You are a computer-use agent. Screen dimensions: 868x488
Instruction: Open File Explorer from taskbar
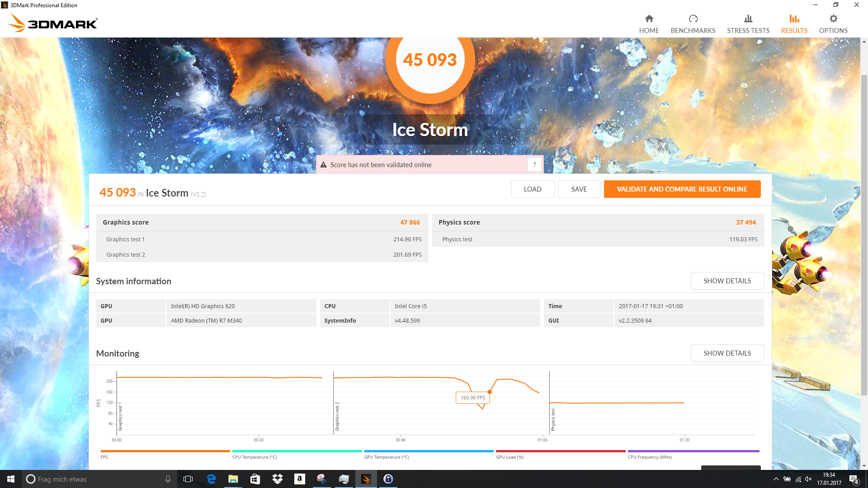click(233, 479)
